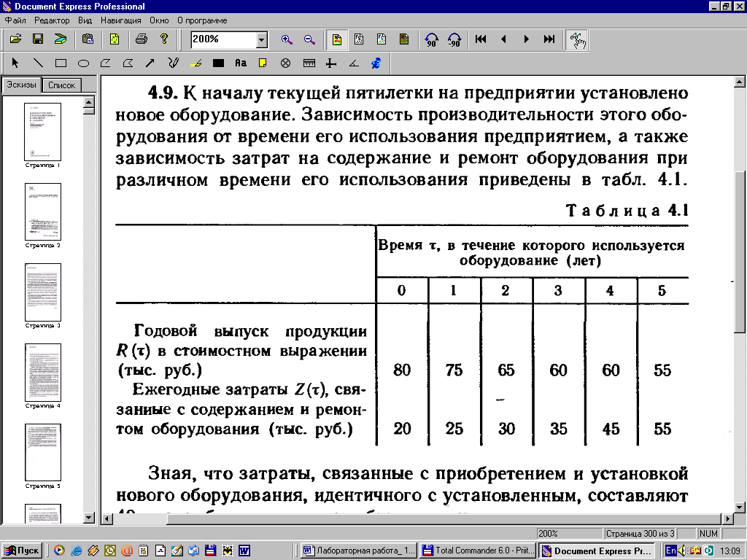Switch to the Эскизы tab
Screen dimensions: 747x560
coord(21,85)
